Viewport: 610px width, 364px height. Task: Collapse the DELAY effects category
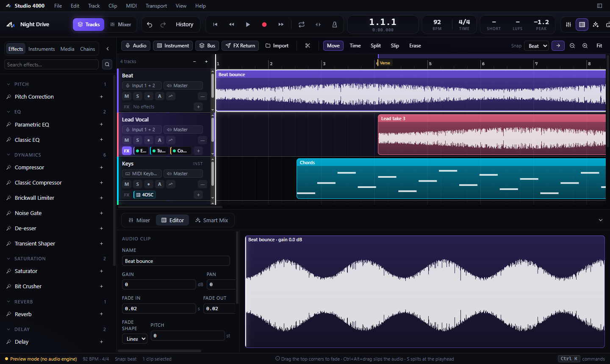tap(8, 329)
